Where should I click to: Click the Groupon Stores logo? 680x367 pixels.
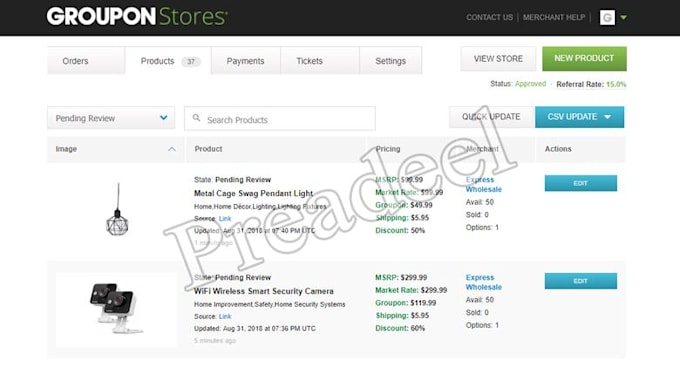(x=137, y=16)
